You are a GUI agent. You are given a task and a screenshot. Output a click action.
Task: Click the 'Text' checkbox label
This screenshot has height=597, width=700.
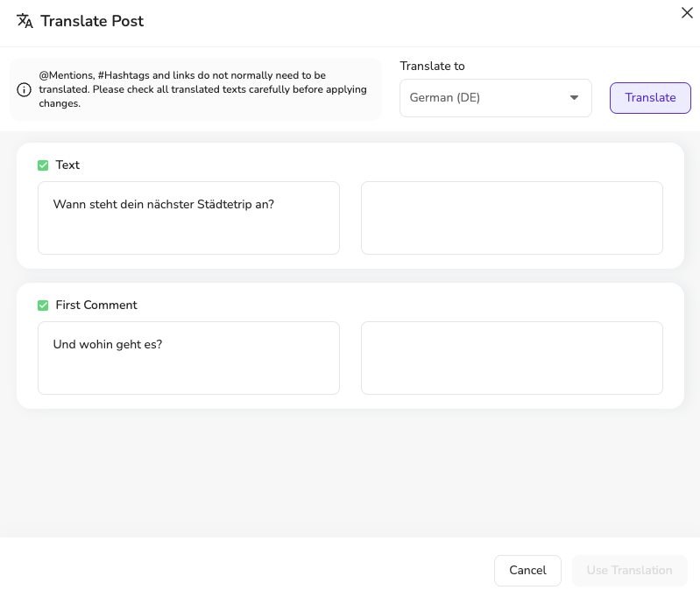coord(67,165)
